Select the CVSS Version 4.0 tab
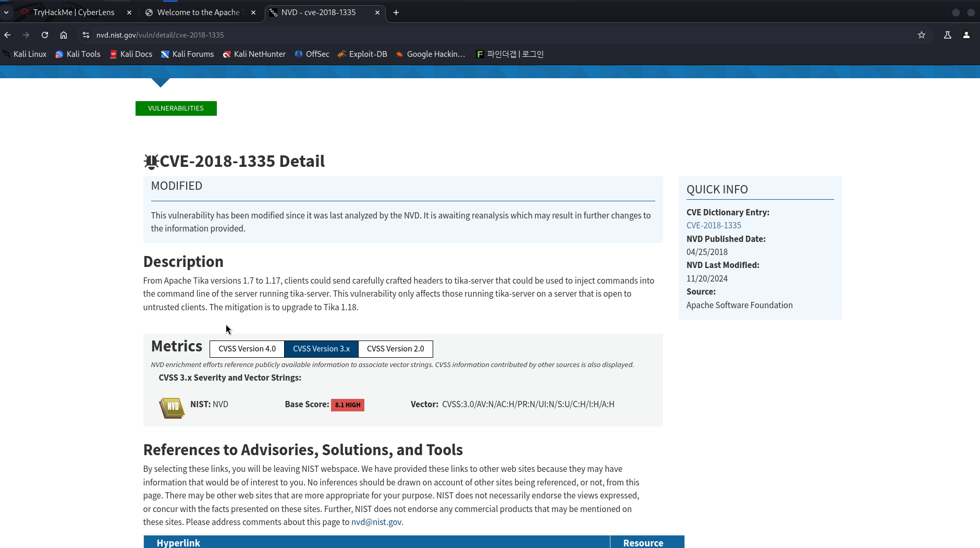This screenshot has width=980, height=548. (247, 349)
